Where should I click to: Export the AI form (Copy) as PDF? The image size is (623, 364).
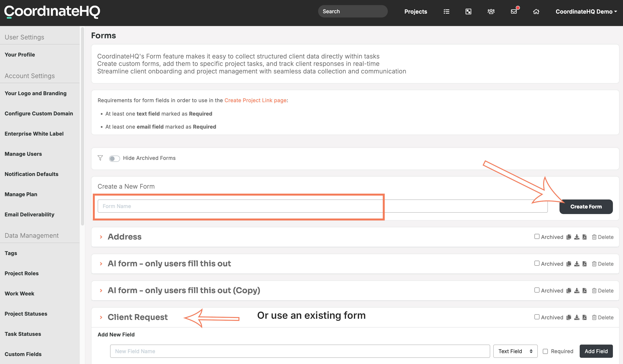(x=585, y=290)
